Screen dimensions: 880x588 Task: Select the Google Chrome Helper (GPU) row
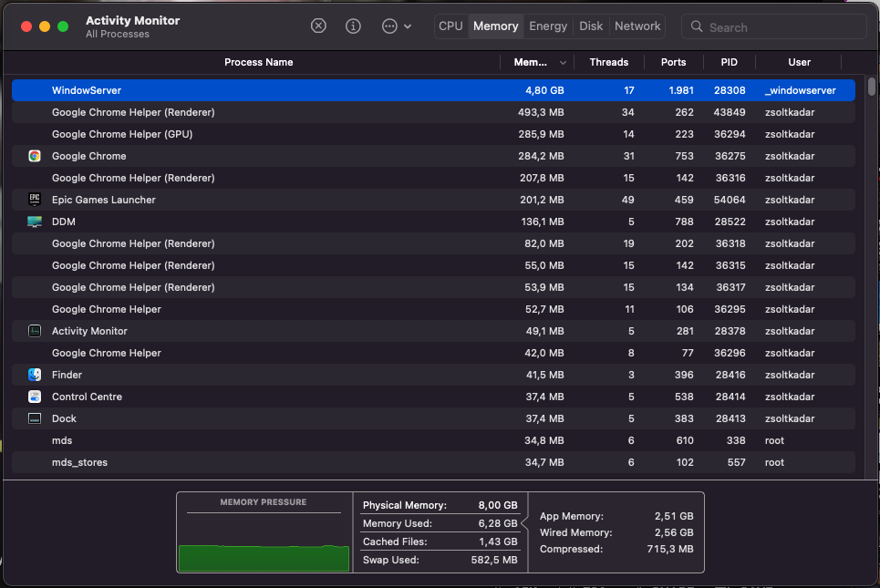[x=433, y=134]
